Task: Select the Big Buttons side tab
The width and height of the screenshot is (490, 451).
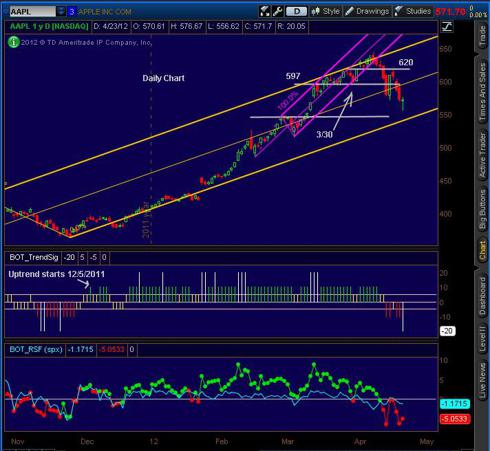Action: pyautogui.click(x=483, y=209)
